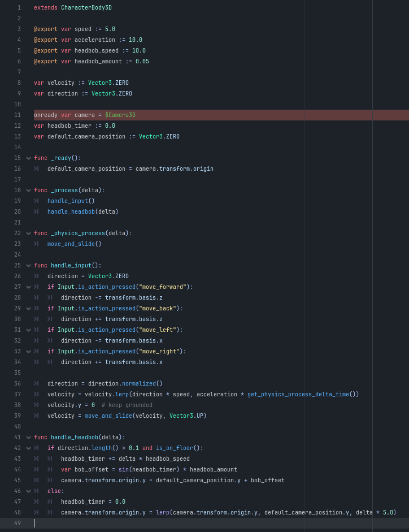Click the "move_left" string
This screenshot has width=409, height=532.
[x=158, y=330]
